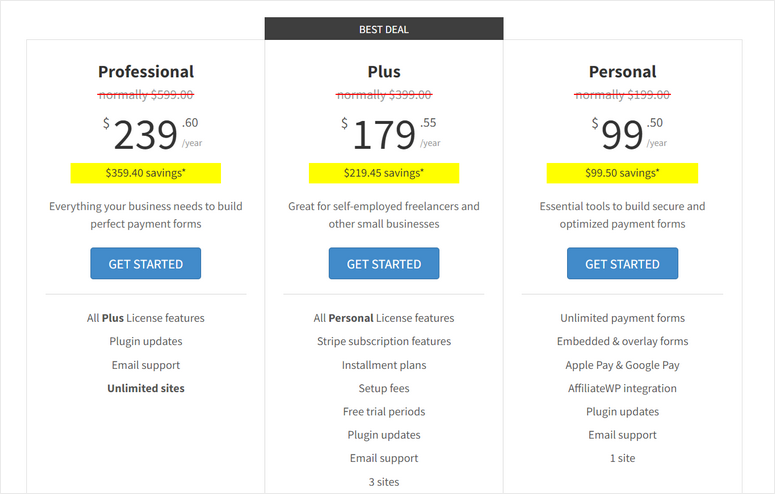Click the crossed-out normally $599.00 price
775x494 pixels.
tap(146, 95)
